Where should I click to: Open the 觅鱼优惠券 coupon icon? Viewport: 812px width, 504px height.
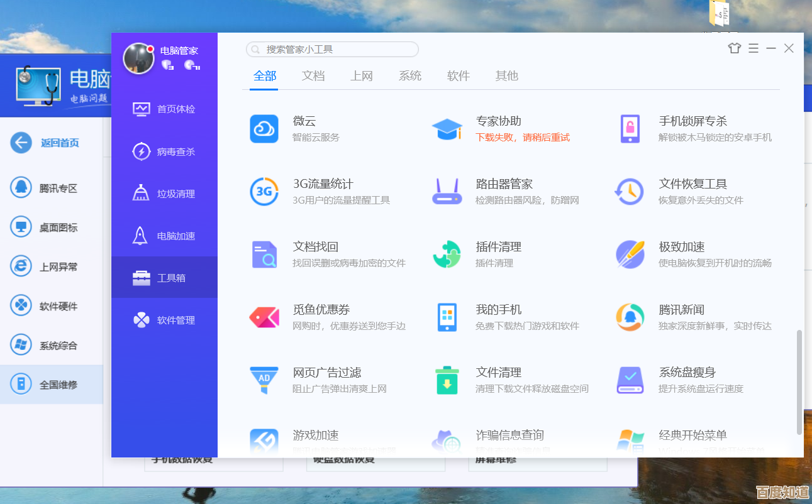264,317
